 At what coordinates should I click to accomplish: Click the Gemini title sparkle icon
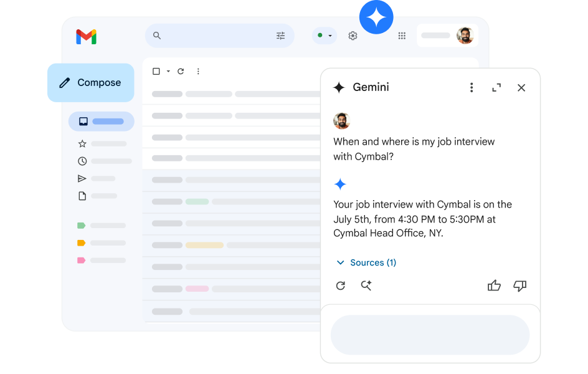339,87
